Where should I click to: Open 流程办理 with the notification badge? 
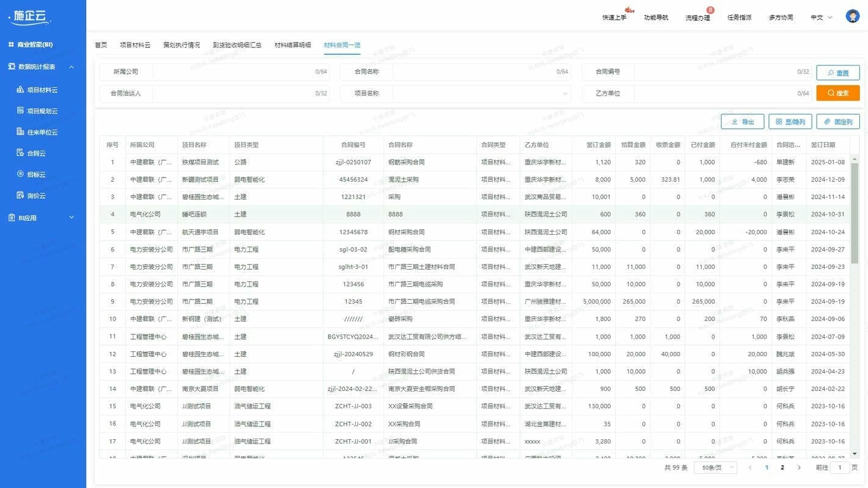point(698,18)
